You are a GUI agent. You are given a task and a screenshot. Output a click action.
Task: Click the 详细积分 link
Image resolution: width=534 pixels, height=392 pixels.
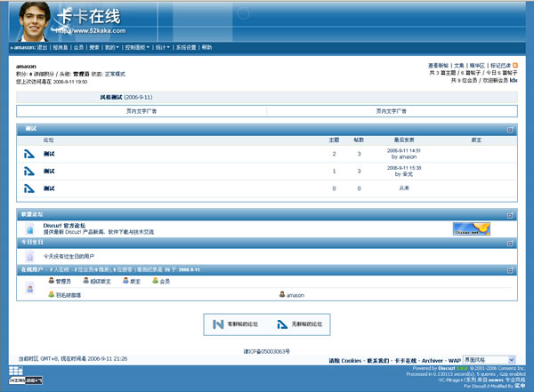44,74
